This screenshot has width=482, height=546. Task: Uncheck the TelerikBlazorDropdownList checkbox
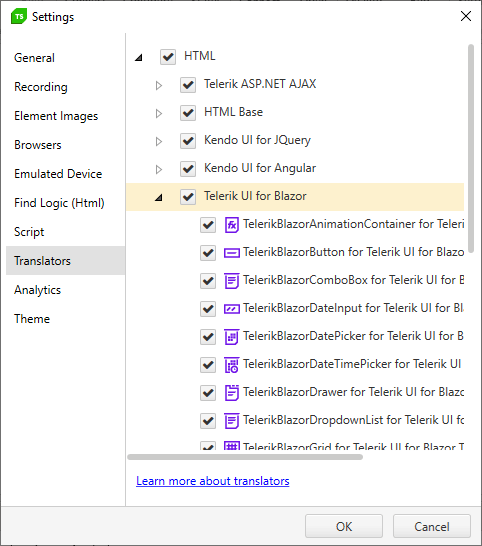pyautogui.click(x=208, y=421)
